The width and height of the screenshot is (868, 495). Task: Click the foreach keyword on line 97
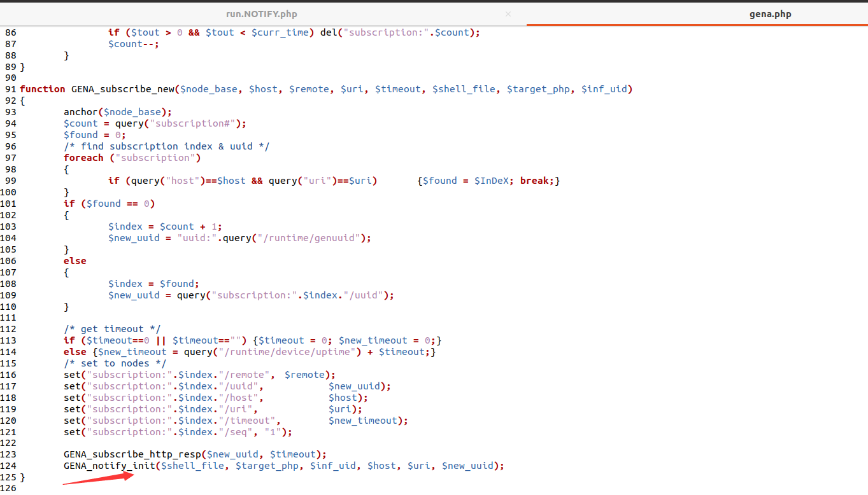point(83,158)
